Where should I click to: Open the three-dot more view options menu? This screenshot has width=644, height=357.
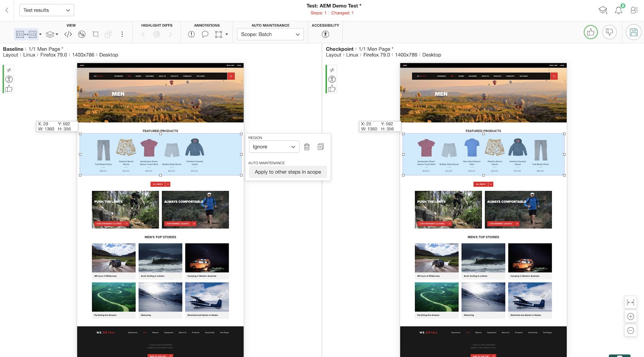[x=122, y=35]
